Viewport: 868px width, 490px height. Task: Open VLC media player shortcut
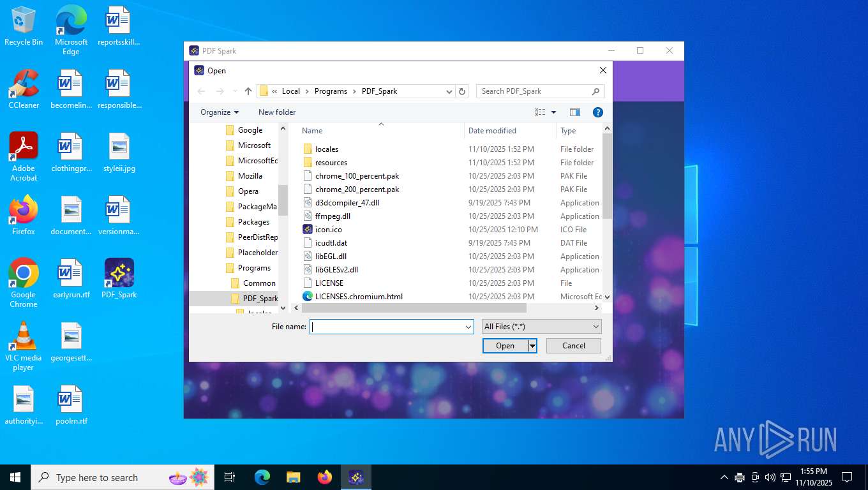(x=24, y=346)
